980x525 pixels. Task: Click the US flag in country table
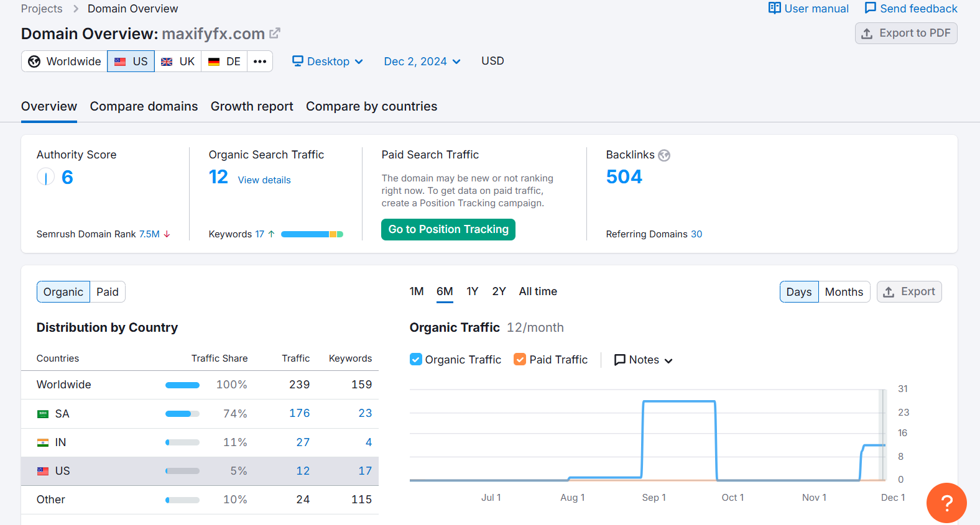click(x=43, y=471)
